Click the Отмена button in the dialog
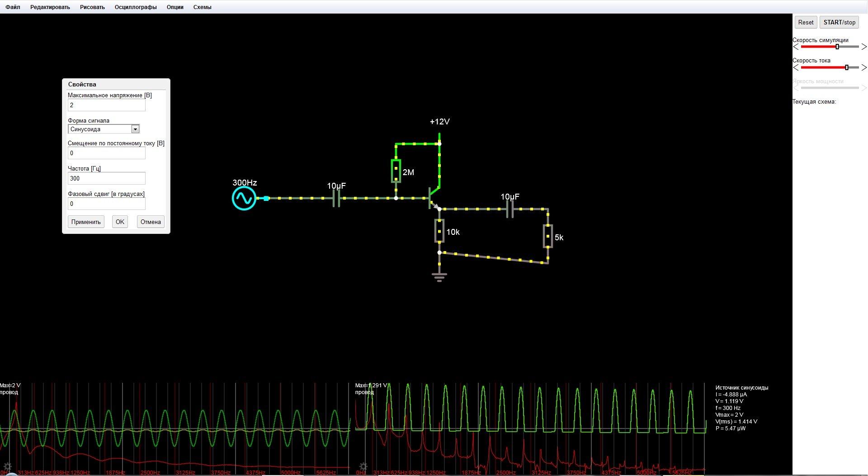The image size is (868, 476). tap(151, 222)
